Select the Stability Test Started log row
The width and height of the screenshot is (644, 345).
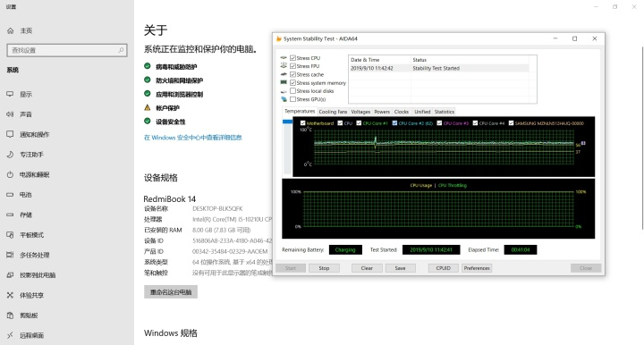click(x=438, y=68)
